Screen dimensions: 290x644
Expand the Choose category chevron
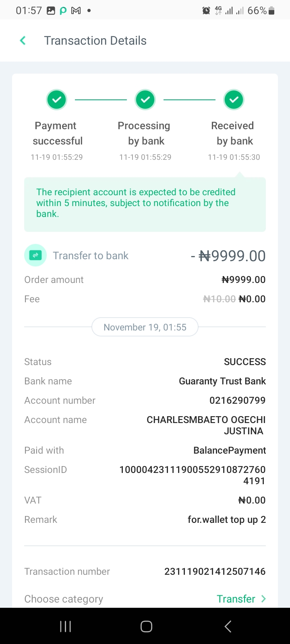coord(263,599)
